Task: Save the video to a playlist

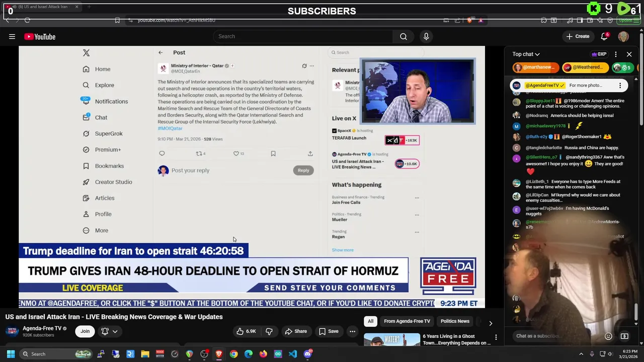Action: 329,331
